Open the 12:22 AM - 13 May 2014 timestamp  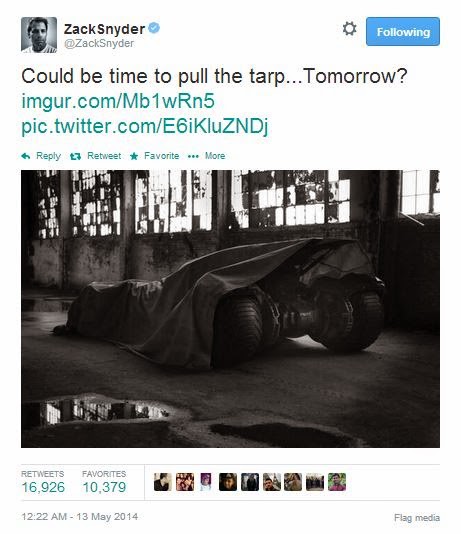click(x=80, y=517)
